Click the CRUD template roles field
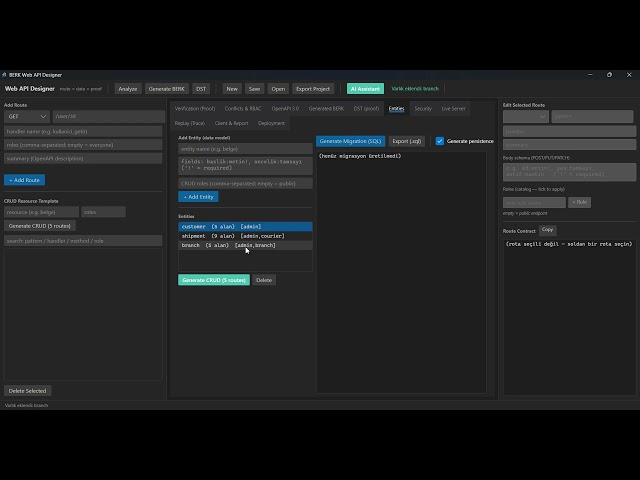Viewport: 640px width, 480px height. 103,212
